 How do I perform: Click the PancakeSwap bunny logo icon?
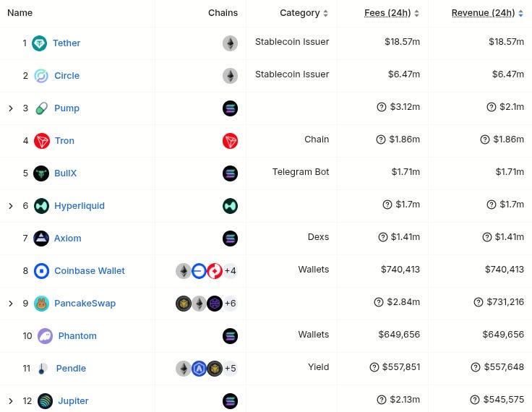coord(42,304)
